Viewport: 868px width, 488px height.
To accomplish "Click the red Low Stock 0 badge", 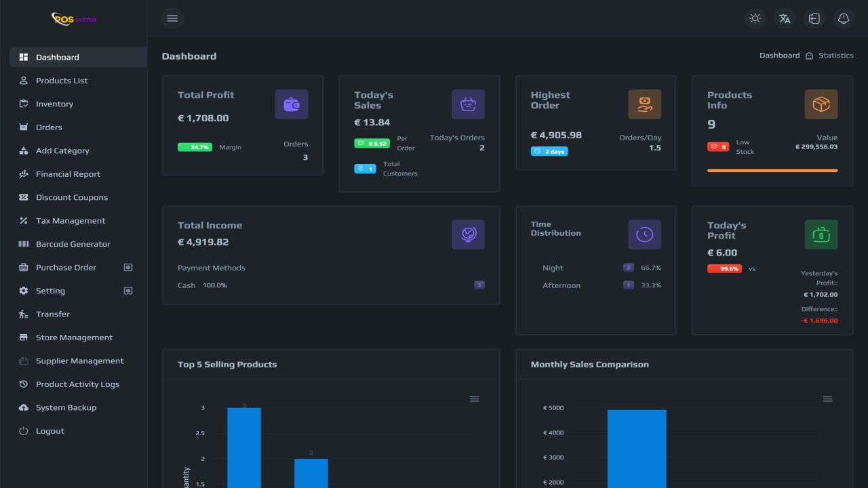I will [718, 147].
